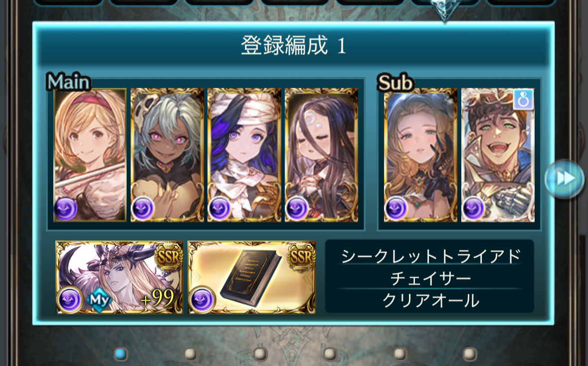Screen dimensions: 588x366
Task: Switch to the last page indicator dot
Action: [470, 354]
